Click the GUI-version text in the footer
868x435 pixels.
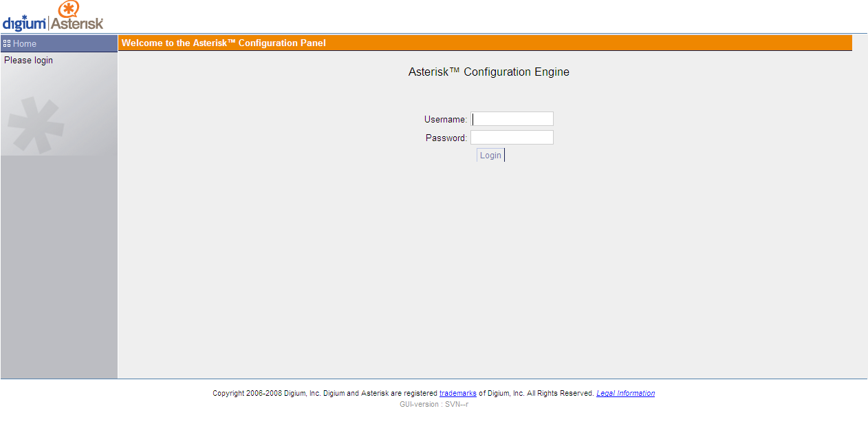tap(433, 405)
